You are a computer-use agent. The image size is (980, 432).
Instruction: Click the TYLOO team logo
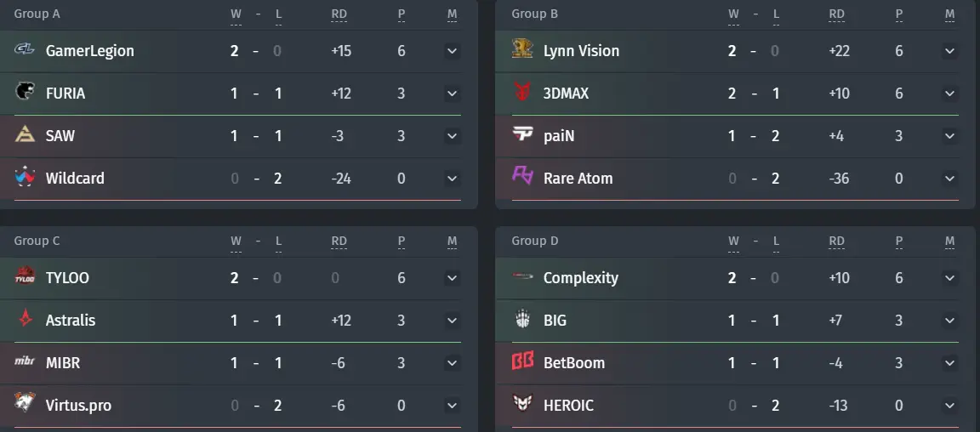(x=25, y=276)
